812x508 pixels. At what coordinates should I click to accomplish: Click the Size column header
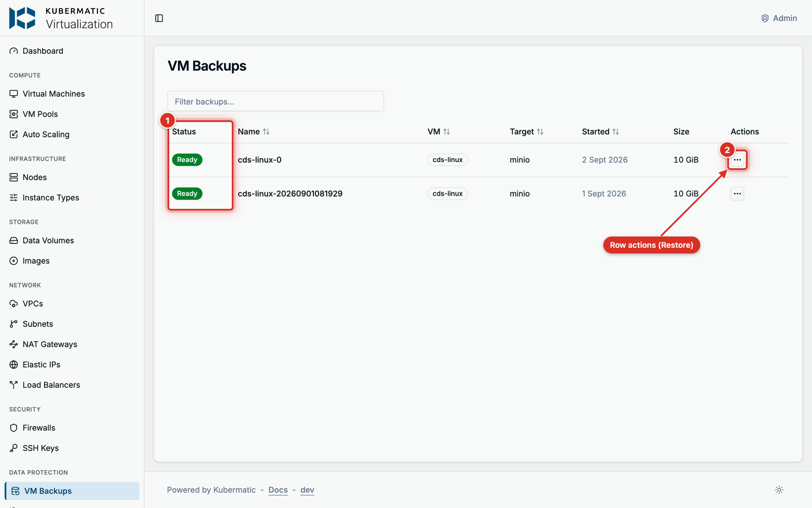(681, 132)
